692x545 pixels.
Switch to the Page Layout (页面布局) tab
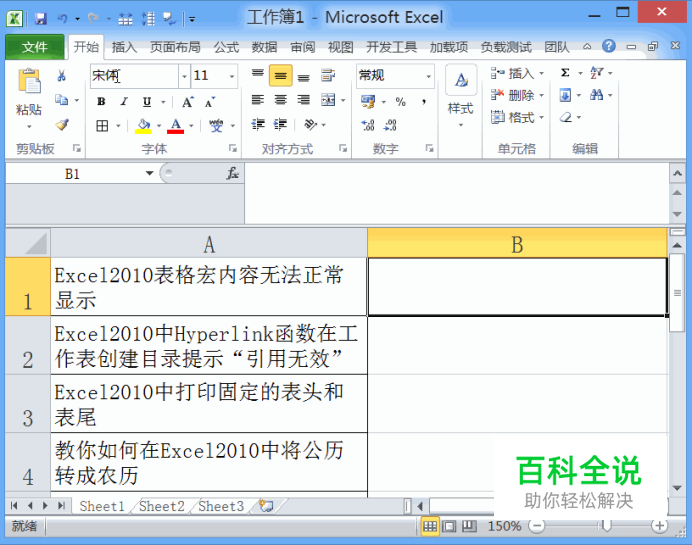[x=175, y=47]
